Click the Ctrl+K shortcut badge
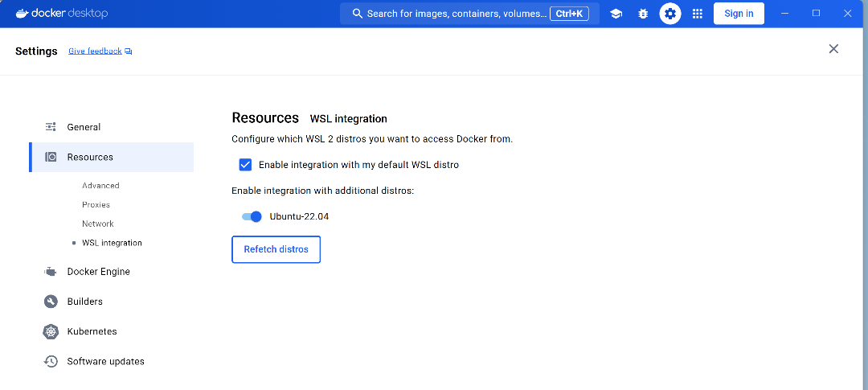The image size is (868, 390). [569, 14]
